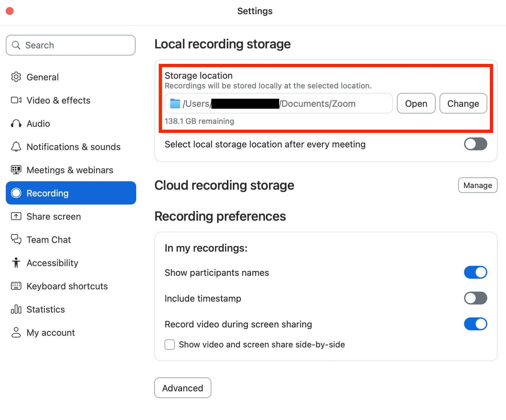Click the Team Chat bubbles icon
This screenshot has height=420, width=506.
(x=16, y=239)
